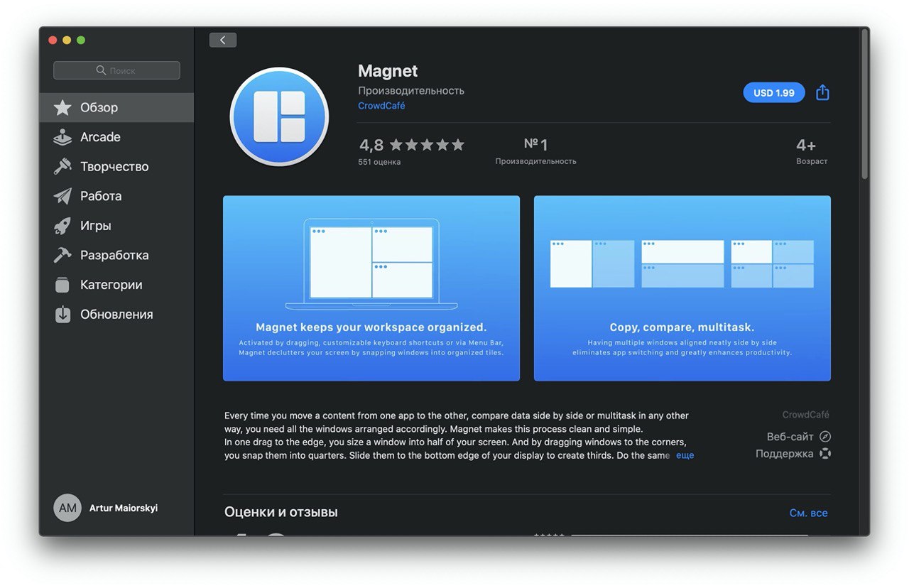This screenshot has width=909, height=588.
Task: Click the search field Поиск
Action: (x=116, y=70)
